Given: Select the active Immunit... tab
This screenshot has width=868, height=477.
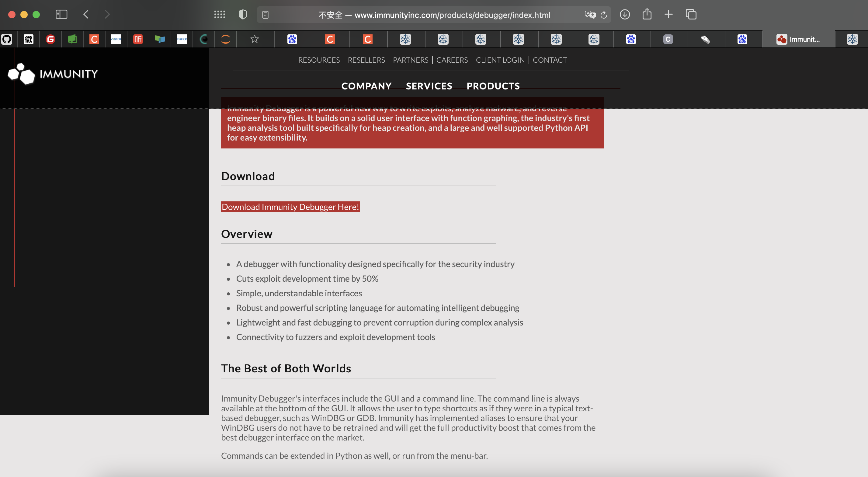Looking at the screenshot, I should click(x=798, y=39).
